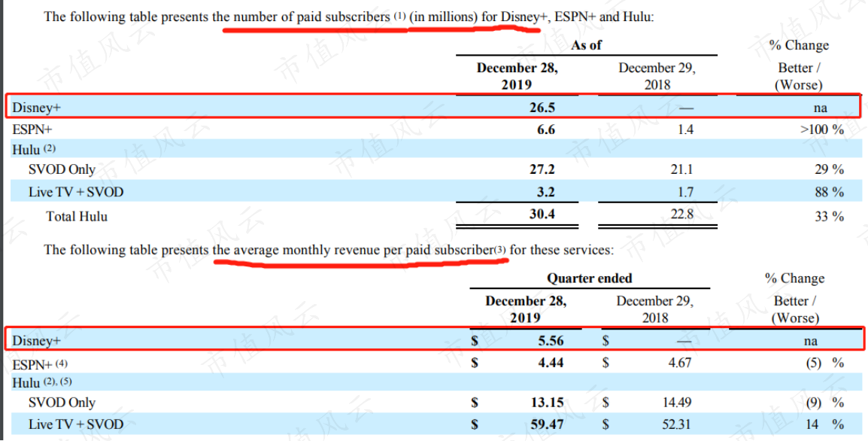
Task: Select the 'As of' column header
Action: coord(586,45)
